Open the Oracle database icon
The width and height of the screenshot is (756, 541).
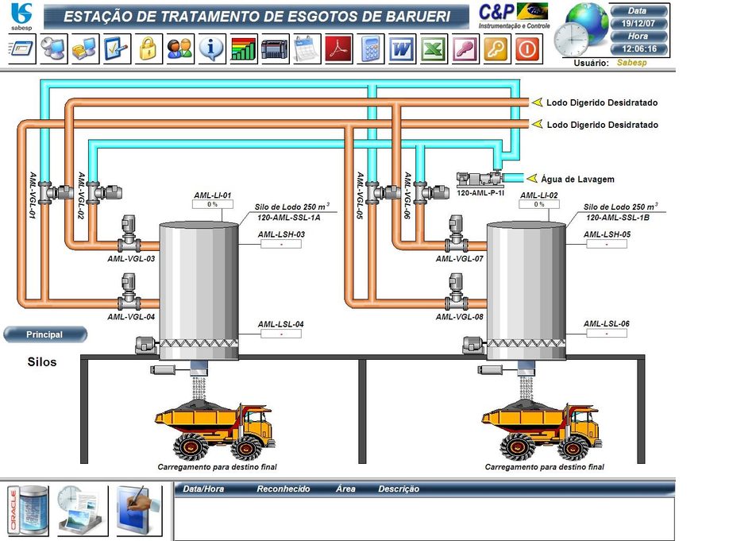29,511
